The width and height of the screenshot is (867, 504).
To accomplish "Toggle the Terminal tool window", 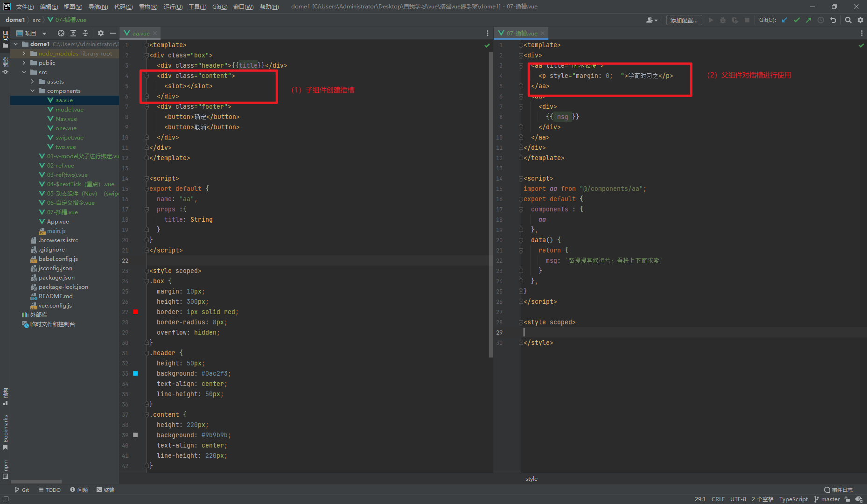I will [105, 490].
